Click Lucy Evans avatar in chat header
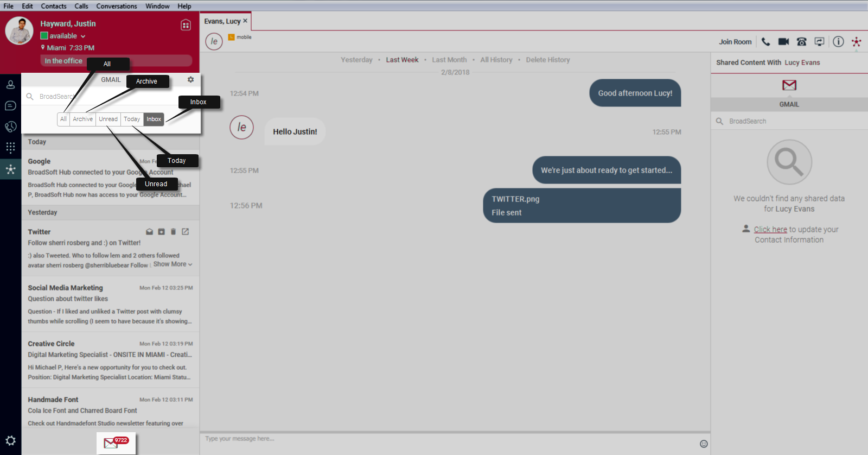868x455 pixels. pyautogui.click(x=214, y=41)
